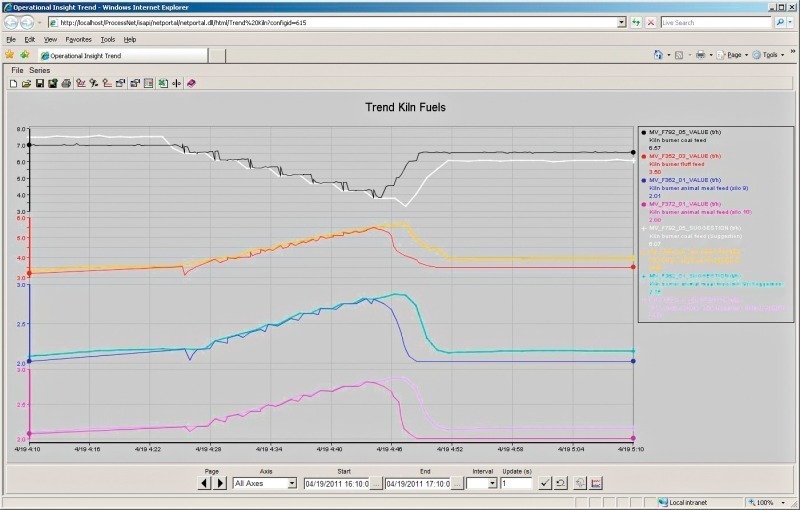The width and height of the screenshot is (800, 510).
Task: Apply settings with the checkmark button
Action: pos(545,483)
